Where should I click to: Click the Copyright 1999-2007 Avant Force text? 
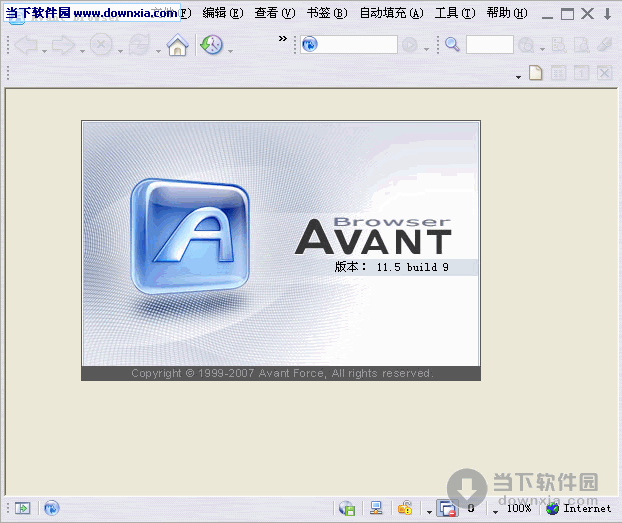click(x=282, y=373)
